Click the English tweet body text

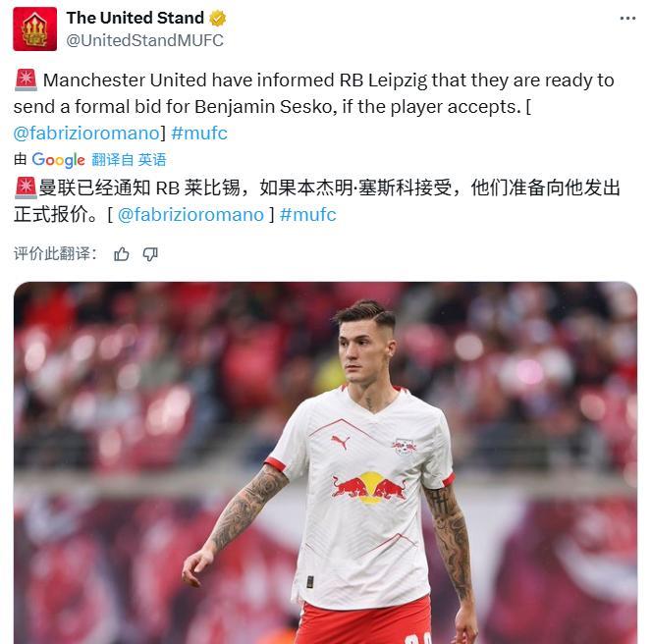point(314,107)
